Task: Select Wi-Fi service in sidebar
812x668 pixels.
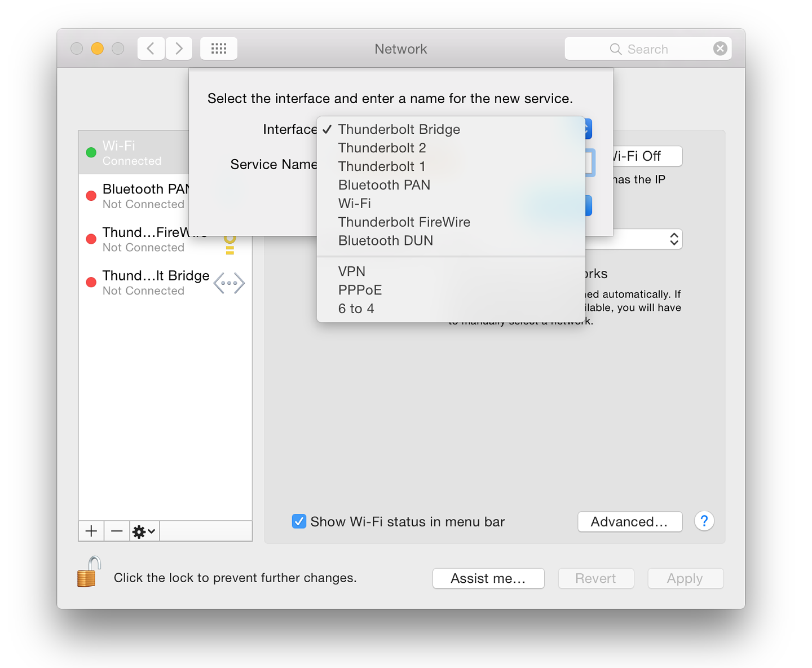Action: [x=134, y=152]
